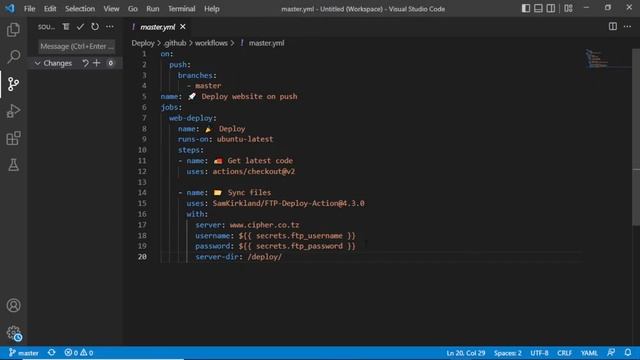Open the Manage gear settings icon
This screenshot has height=360, width=640.
(13, 333)
